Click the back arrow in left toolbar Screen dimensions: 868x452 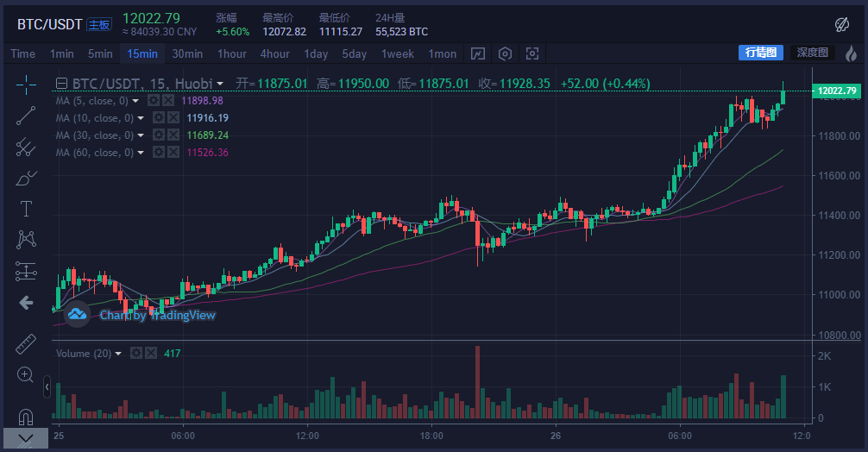coord(26,303)
